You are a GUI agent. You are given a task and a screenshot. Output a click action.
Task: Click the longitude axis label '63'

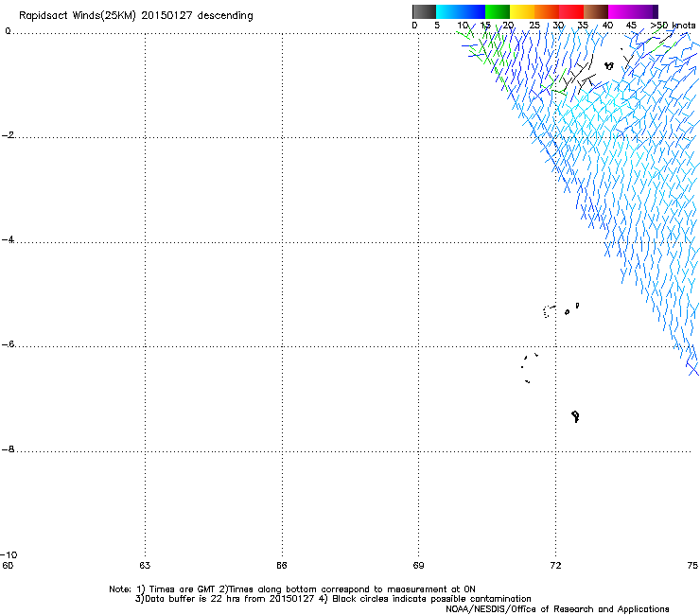145,566
